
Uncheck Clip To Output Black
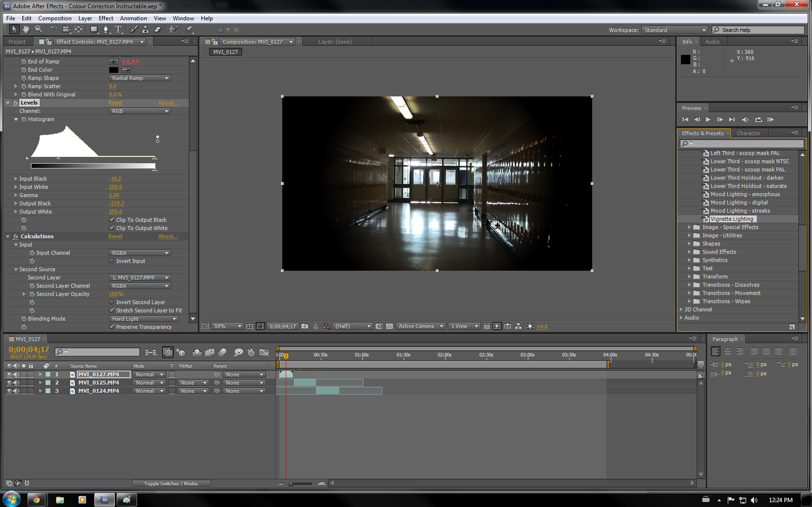(x=112, y=220)
